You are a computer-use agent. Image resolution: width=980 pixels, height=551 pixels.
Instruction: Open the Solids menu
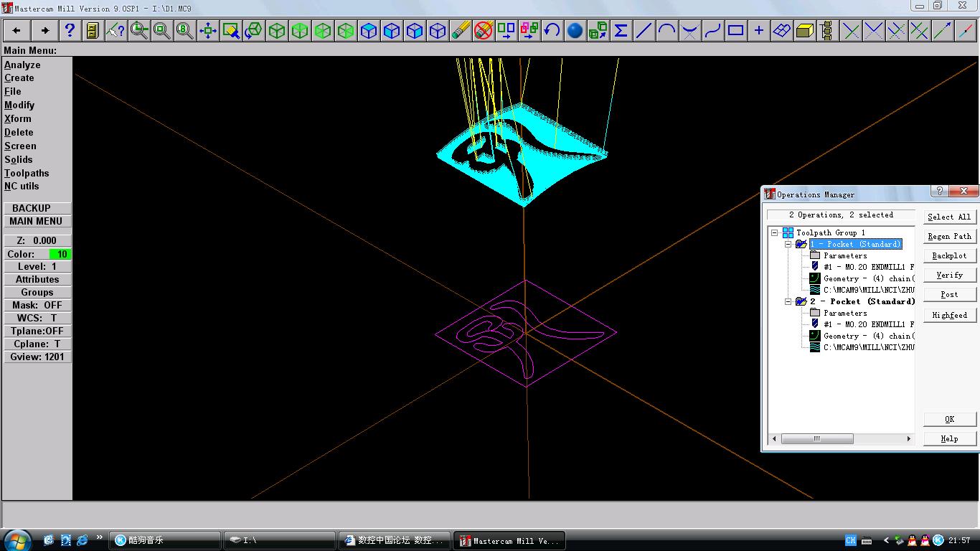19,160
